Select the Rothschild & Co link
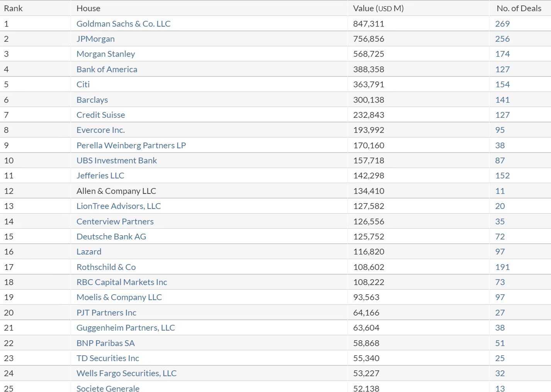Image resolution: width=551 pixels, height=392 pixels. 106,267
